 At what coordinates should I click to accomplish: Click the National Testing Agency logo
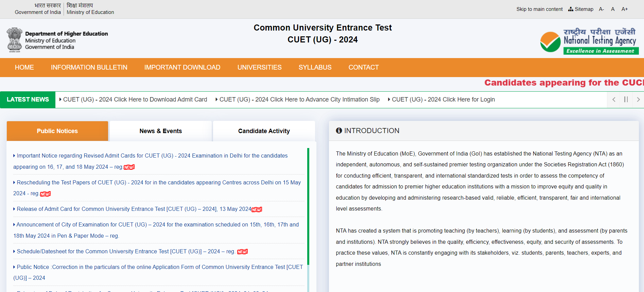pyautogui.click(x=590, y=41)
